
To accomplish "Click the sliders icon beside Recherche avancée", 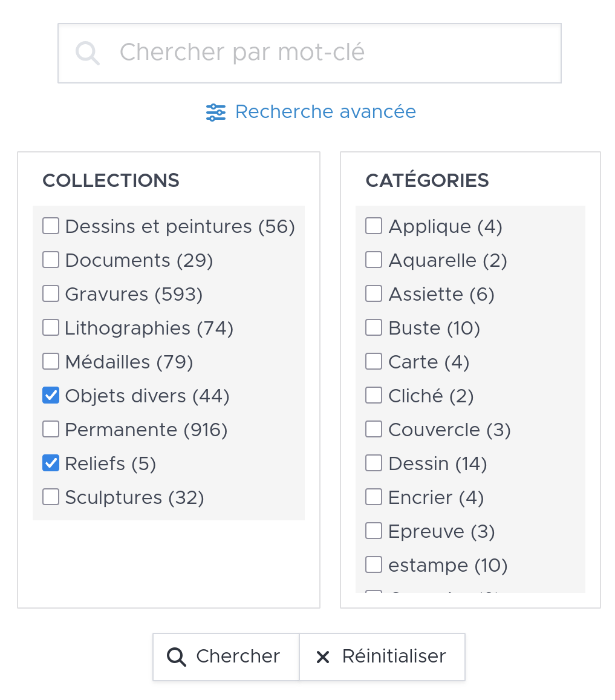I will 215,113.
